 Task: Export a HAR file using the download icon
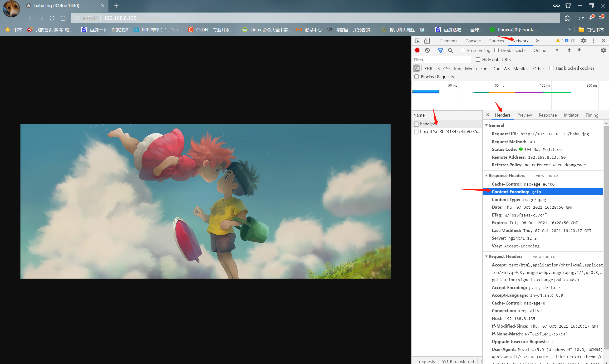pyautogui.click(x=579, y=50)
